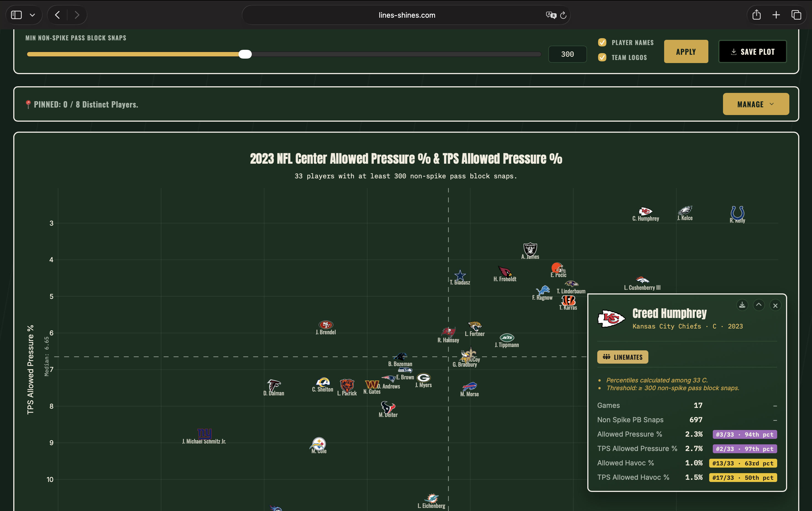Uncheck the Team Logos checkbox
This screenshot has height=511, width=812.
(602, 57)
